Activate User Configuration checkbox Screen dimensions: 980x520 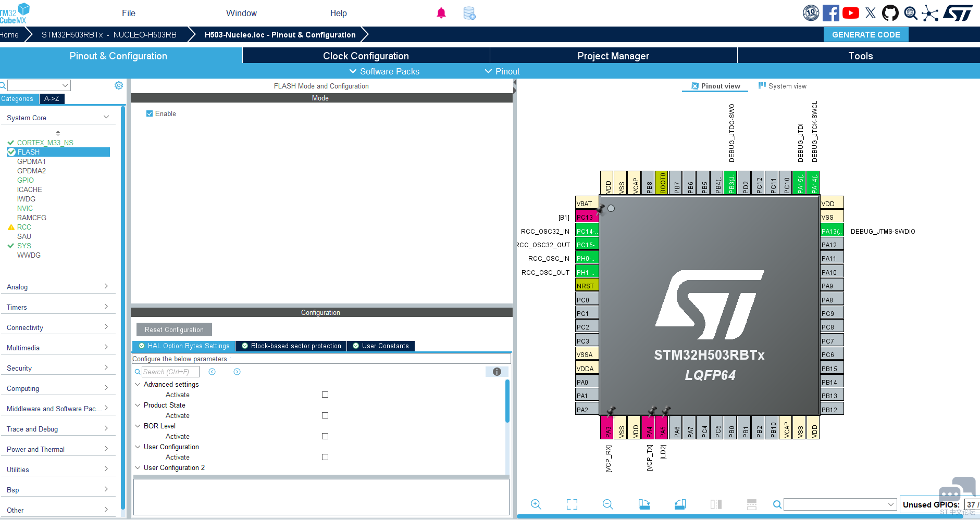pos(325,457)
